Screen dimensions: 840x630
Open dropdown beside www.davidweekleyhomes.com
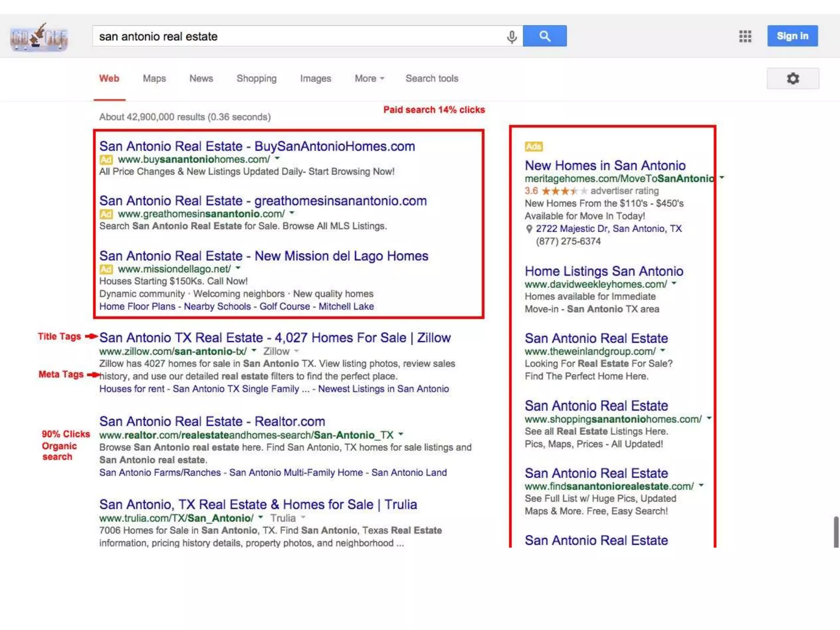pos(674,283)
